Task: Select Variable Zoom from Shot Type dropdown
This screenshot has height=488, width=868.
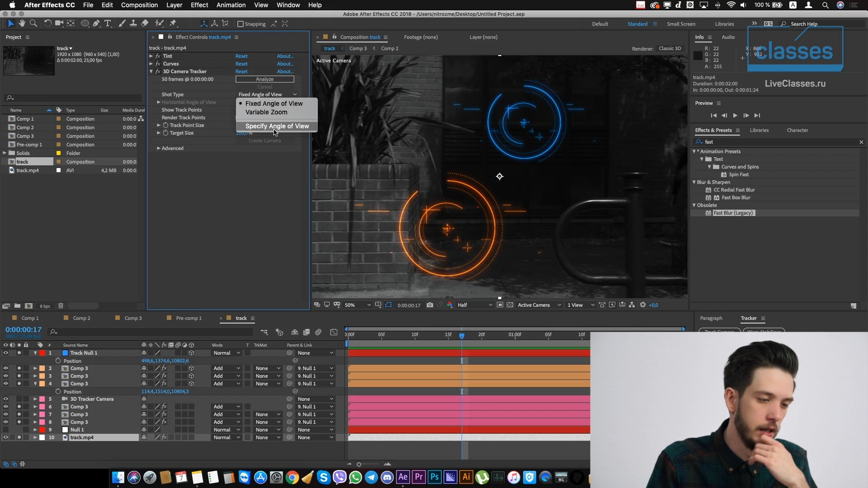Action: tap(266, 112)
